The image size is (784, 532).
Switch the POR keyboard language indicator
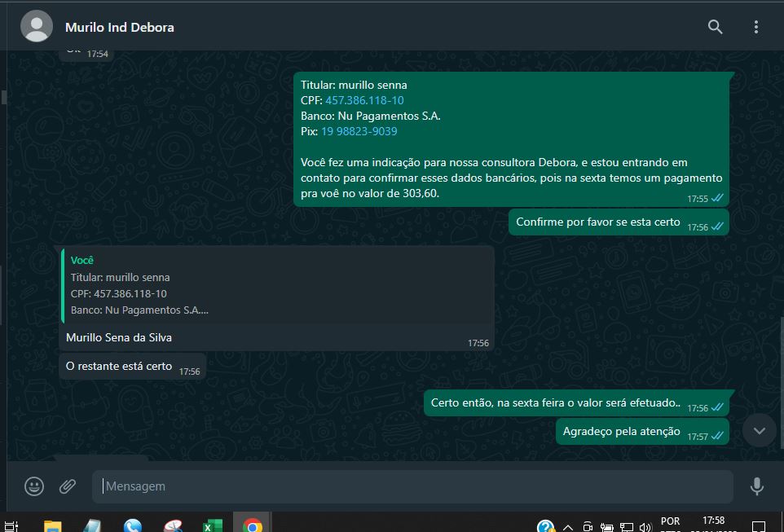tap(670, 523)
